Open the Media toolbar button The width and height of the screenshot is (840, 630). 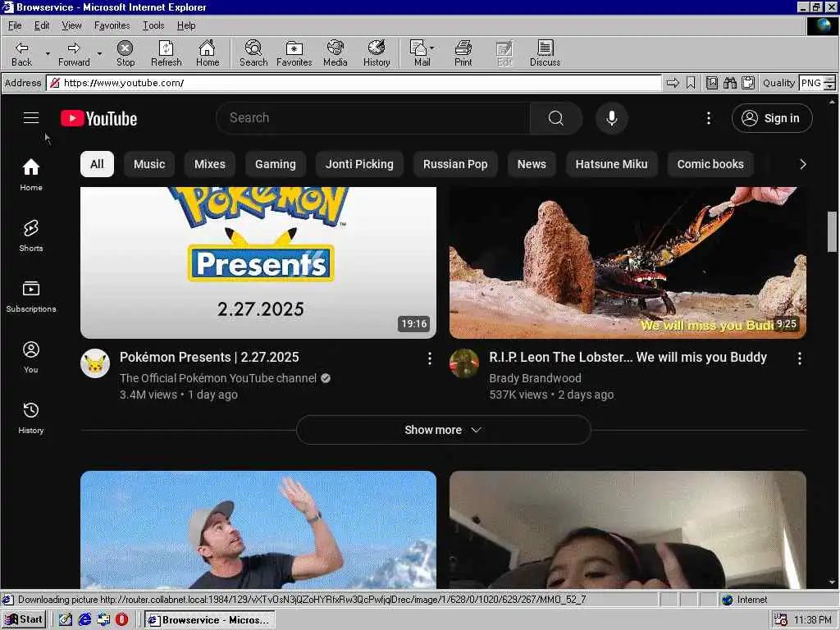click(x=336, y=53)
